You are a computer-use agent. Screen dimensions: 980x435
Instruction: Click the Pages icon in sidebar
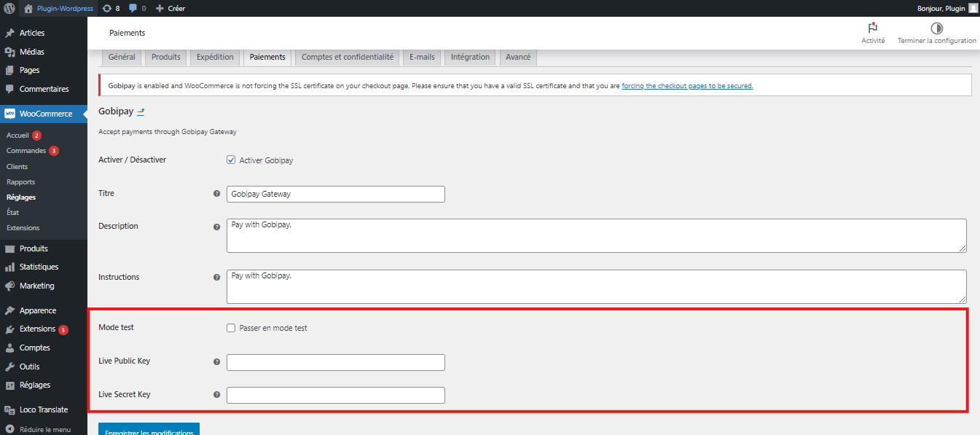(10, 70)
